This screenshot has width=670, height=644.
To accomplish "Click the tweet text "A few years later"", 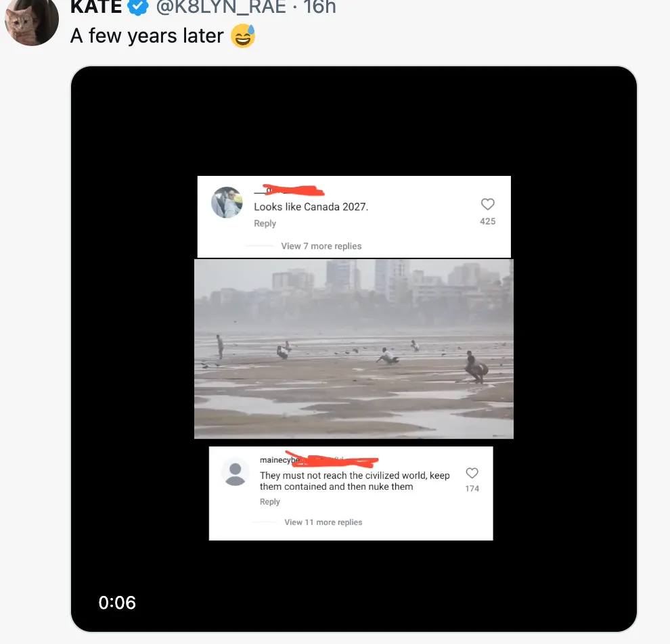I will 147,36.
